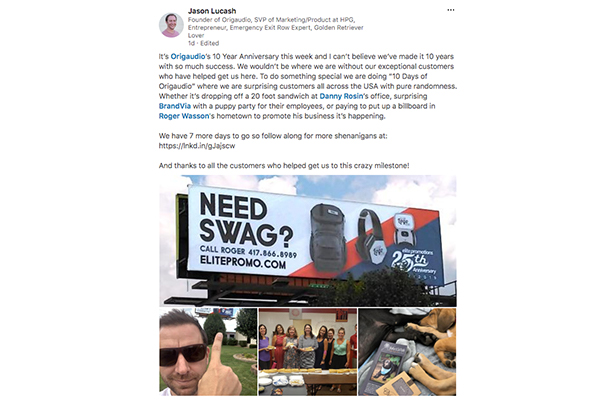Click the 25th Anniversary logo on billboard
Viewport: 616px width, 400px height.
(414, 263)
